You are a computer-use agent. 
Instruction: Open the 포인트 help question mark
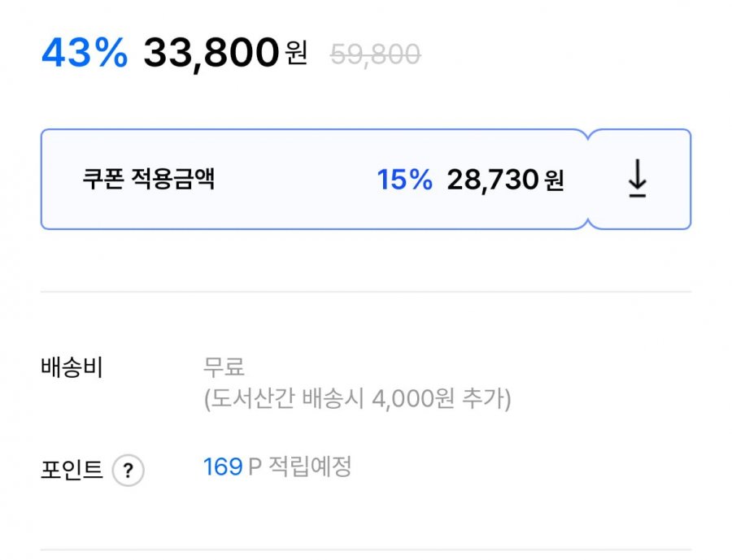click(x=128, y=471)
